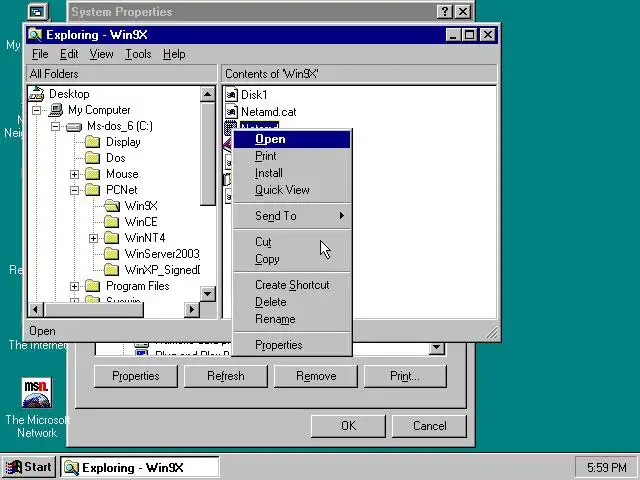Choose Create Shortcut in context menu

pyautogui.click(x=292, y=285)
